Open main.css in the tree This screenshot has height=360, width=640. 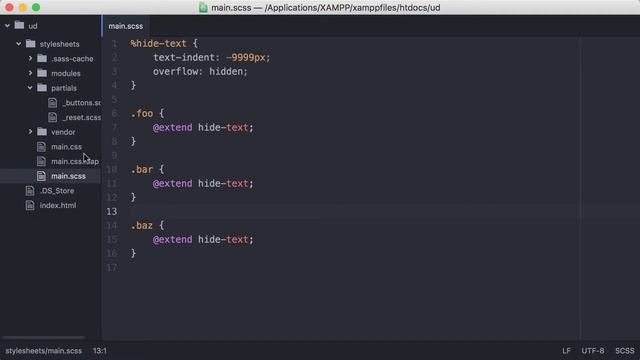click(67, 147)
